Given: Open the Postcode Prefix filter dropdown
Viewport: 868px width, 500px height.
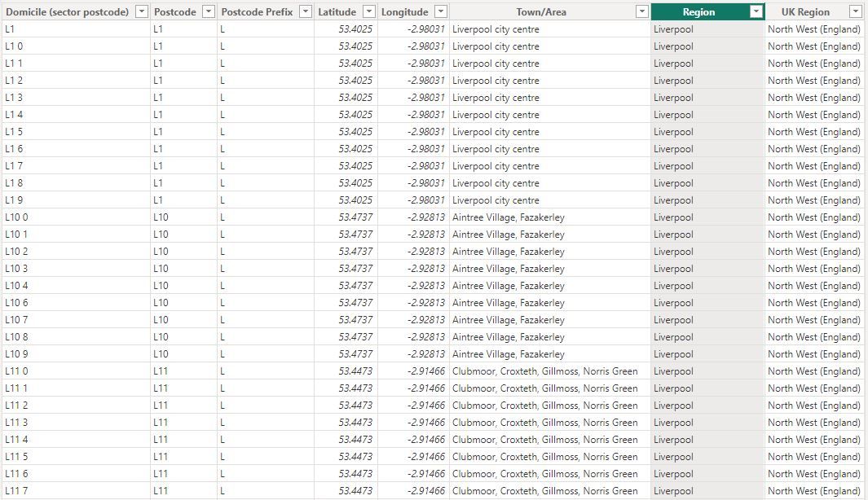Looking at the screenshot, I should [x=305, y=11].
